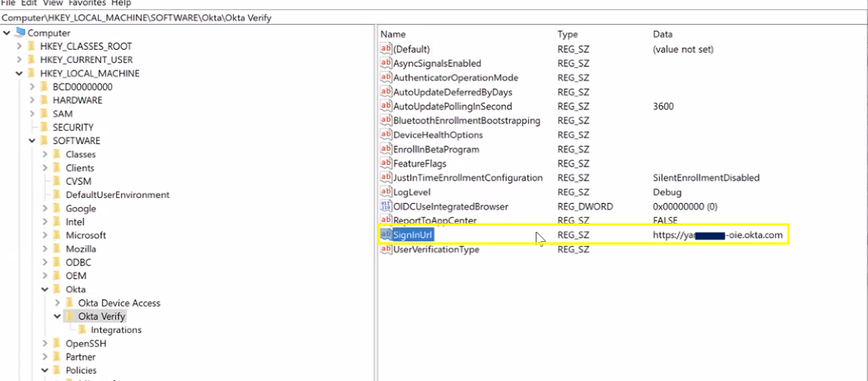Sort values by Name column header
The width and height of the screenshot is (868, 381).
click(393, 35)
